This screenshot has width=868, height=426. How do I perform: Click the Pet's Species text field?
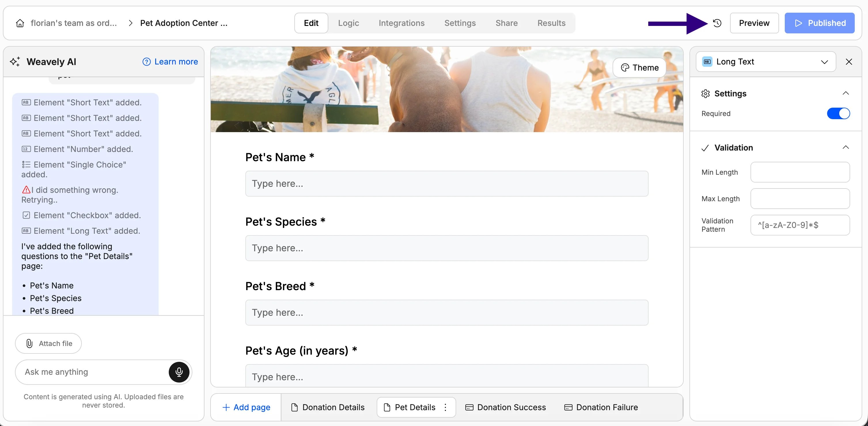coord(446,248)
